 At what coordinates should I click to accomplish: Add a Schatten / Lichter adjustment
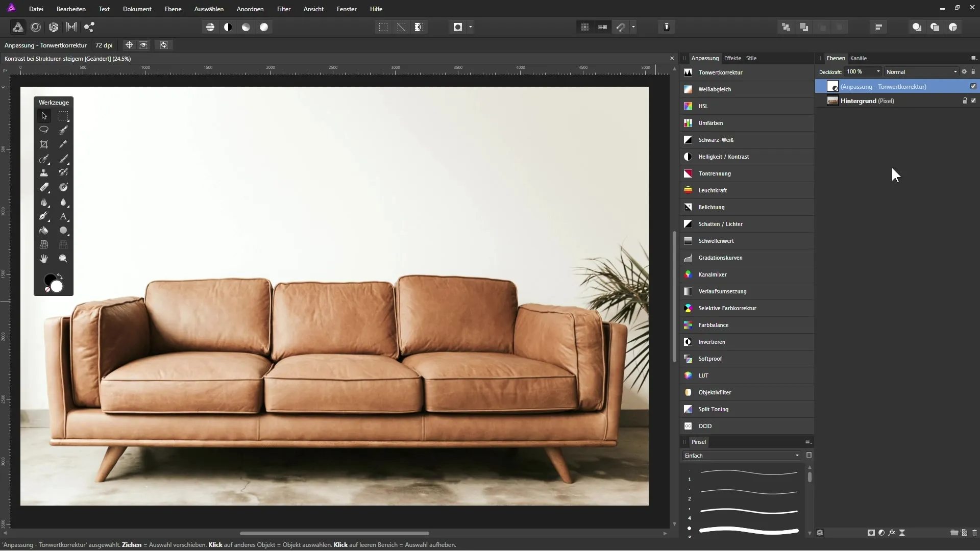tap(747, 224)
